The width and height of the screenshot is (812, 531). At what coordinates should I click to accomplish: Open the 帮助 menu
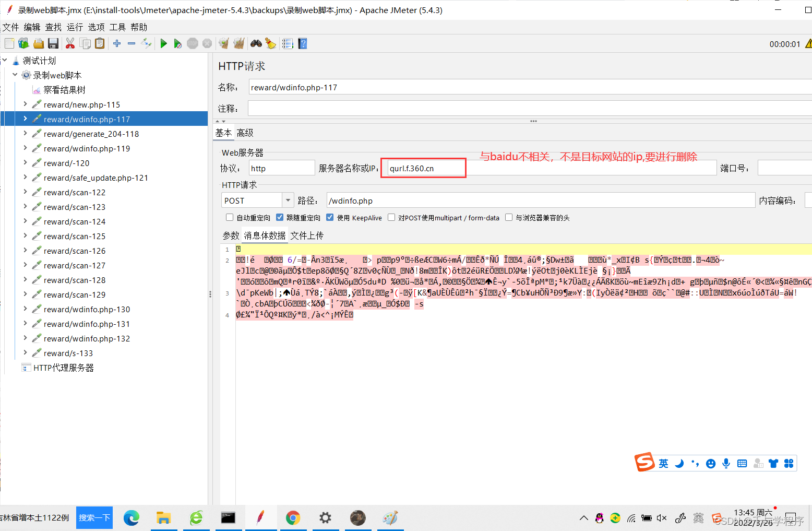[139, 27]
